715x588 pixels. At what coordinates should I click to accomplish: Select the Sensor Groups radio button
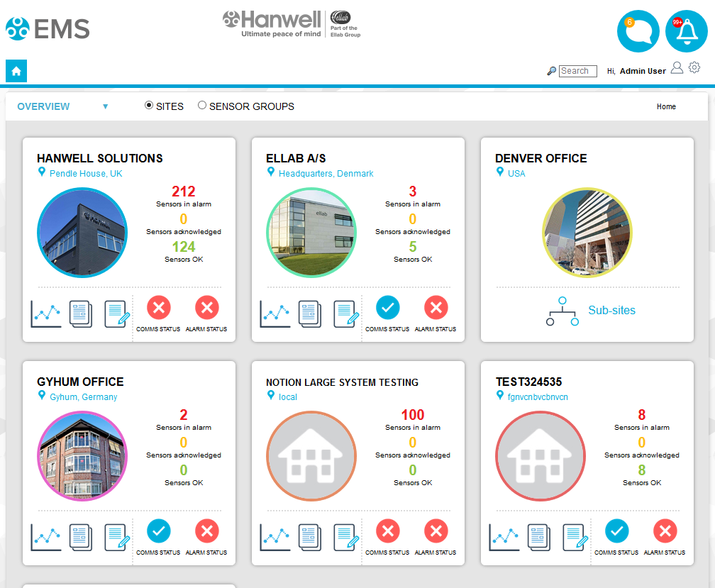point(202,105)
